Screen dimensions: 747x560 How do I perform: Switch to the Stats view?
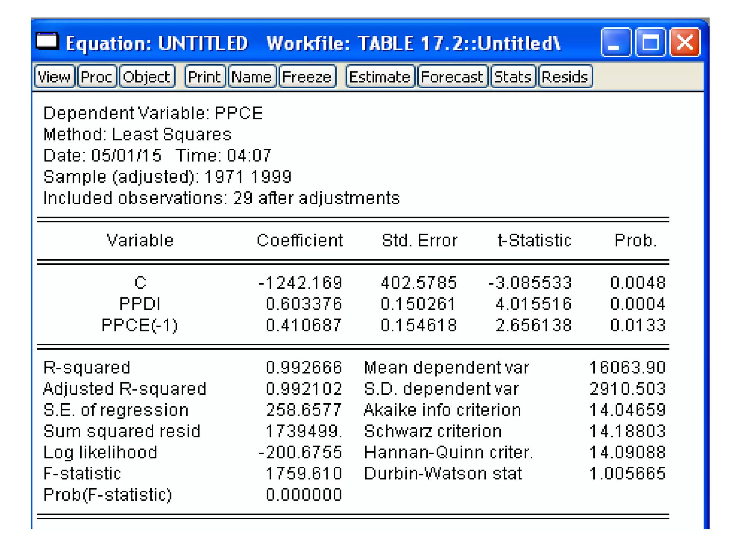click(513, 77)
